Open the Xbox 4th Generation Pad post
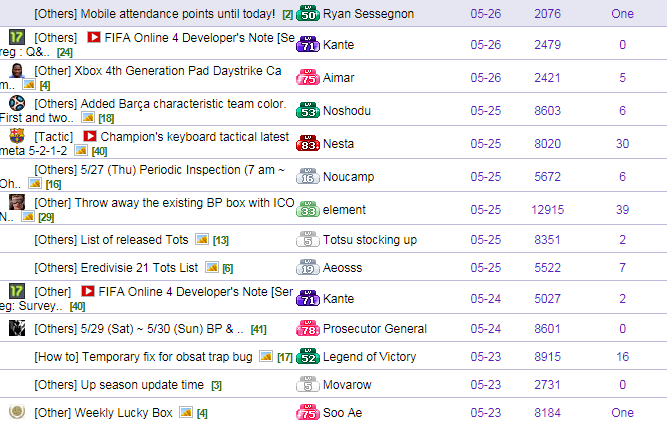Image resolution: width=667 pixels, height=423 pixels. click(158, 71)
